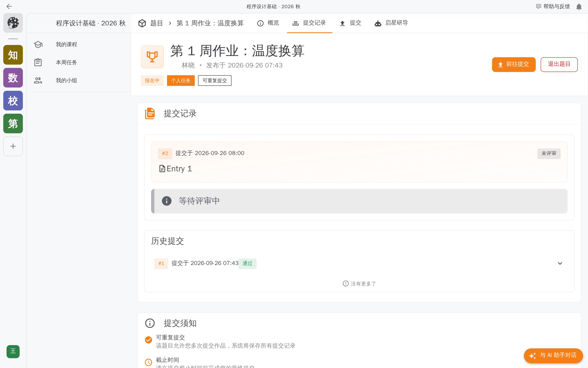Screen dimensions: 588x368
Task: Open 我的课程 in the sidebar
Action: tap(79, 45)
